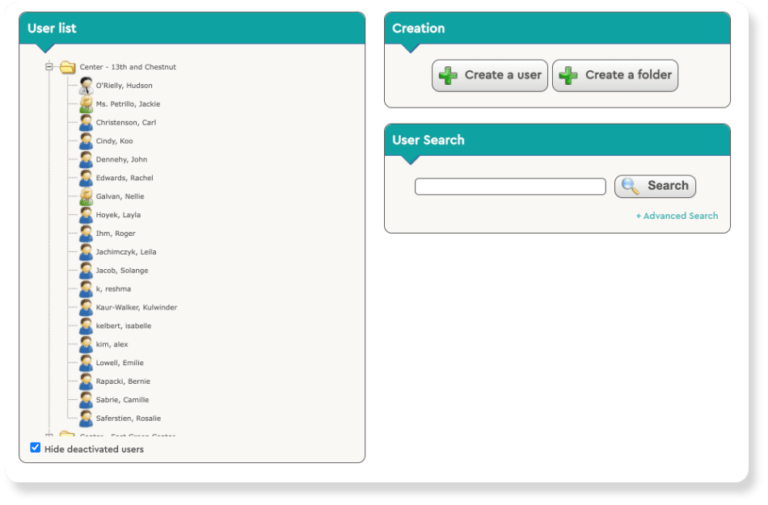Uncheck Hide deactivated users checkbox

36,448
